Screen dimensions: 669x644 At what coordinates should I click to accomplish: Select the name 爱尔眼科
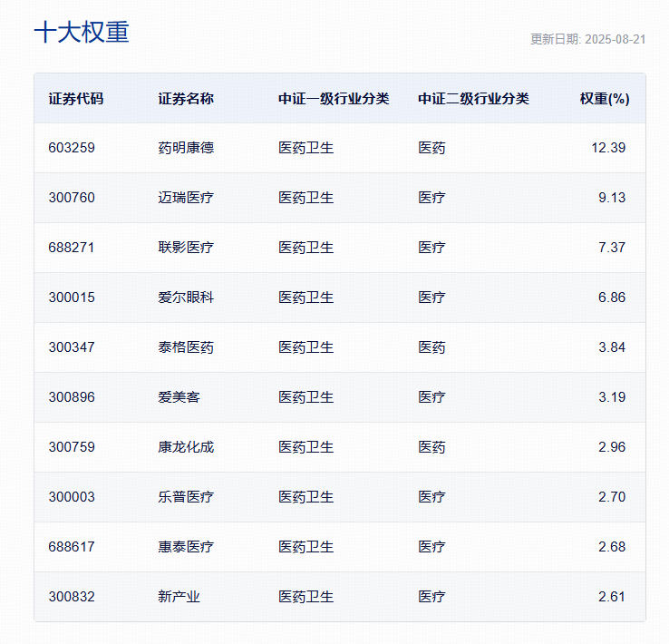(x=186, y=298)
